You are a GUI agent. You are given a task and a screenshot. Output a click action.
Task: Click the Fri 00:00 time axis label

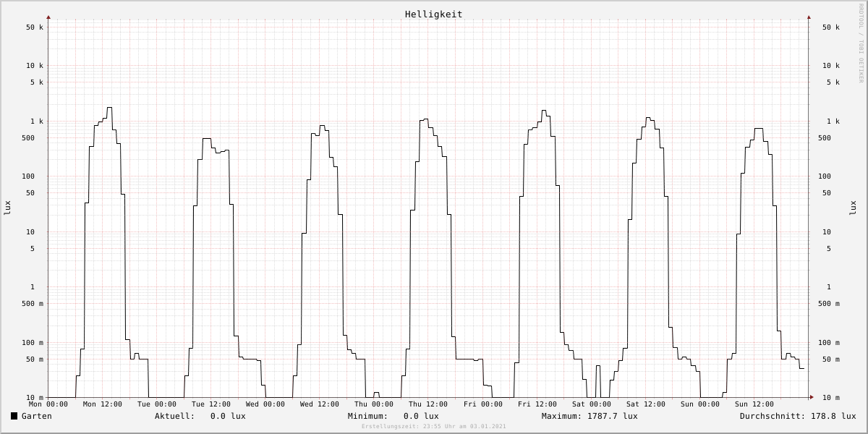[x=483, y=404]
